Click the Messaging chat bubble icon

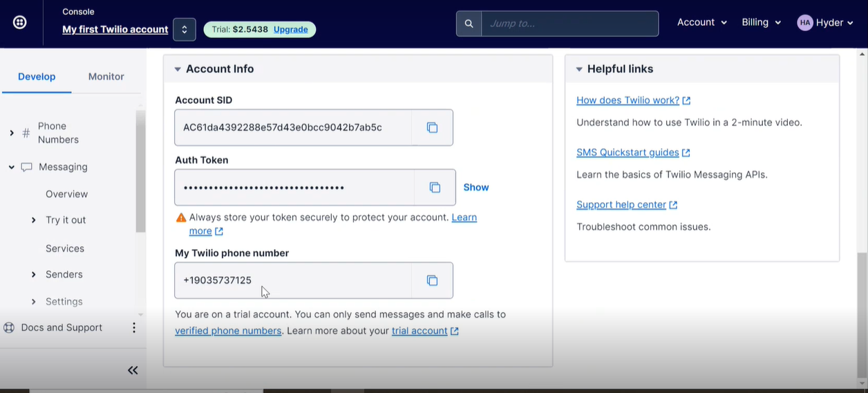(x=27, y=167)
